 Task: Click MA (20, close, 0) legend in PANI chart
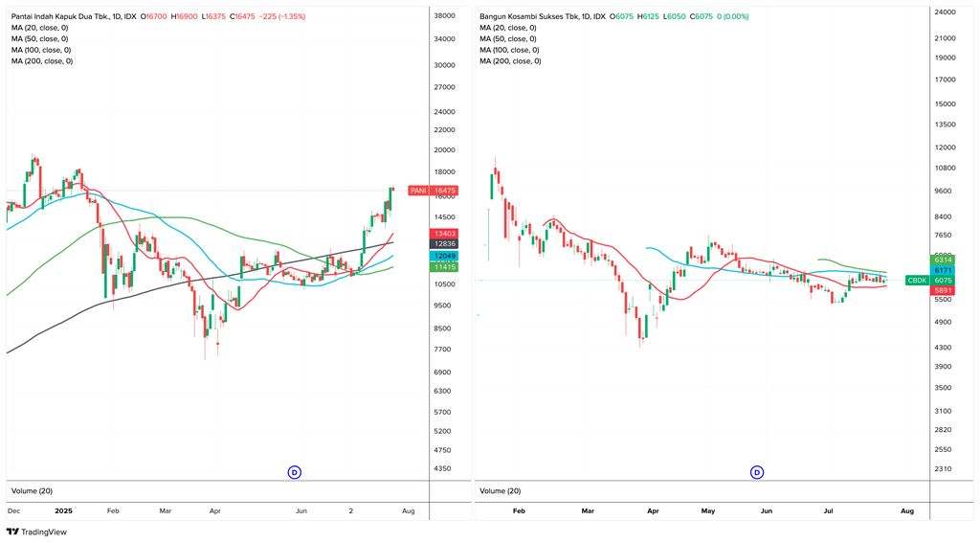pyautogui.click(x=39, y=28)
